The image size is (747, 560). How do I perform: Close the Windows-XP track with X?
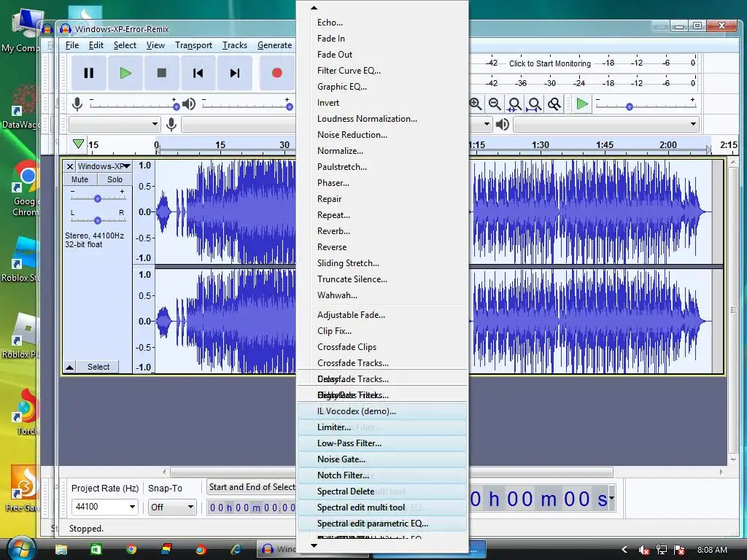point(70,166)
